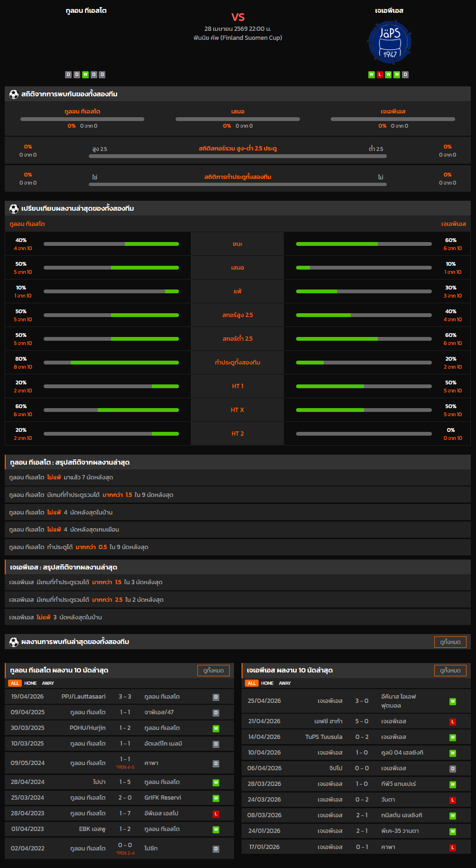The height and width of the screenshot is (868, 476).
Task: Click เอฟซี ฮาก้า team name in 21/04/2026 match
Action: [328, 721]
